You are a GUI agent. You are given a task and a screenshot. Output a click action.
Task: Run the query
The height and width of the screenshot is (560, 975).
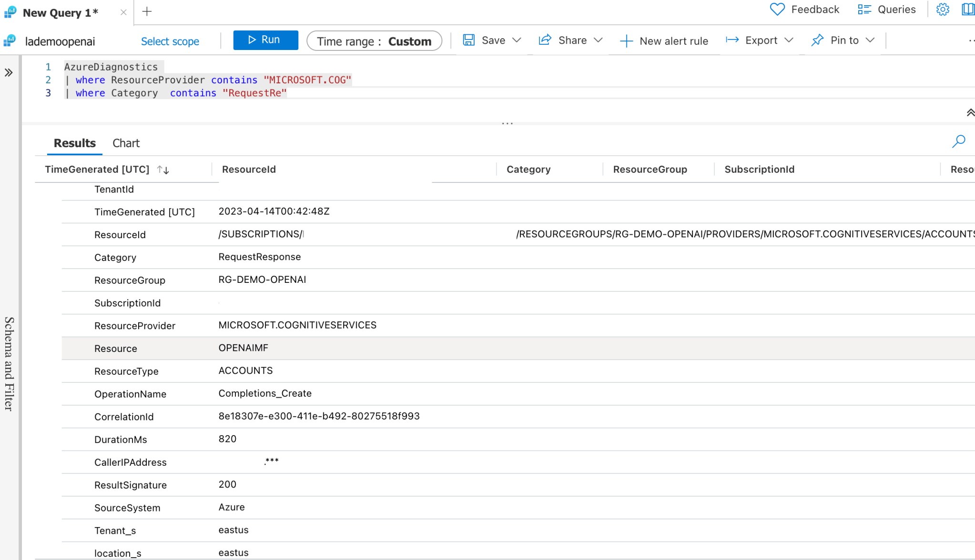pyautogui.click(x=265, y=40)
